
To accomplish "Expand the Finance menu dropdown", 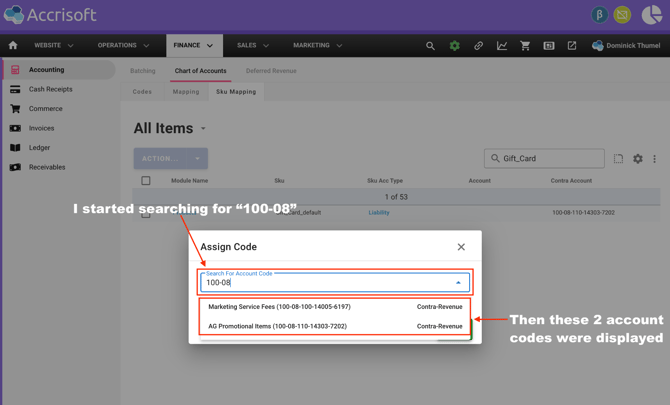I will [193, 45].
